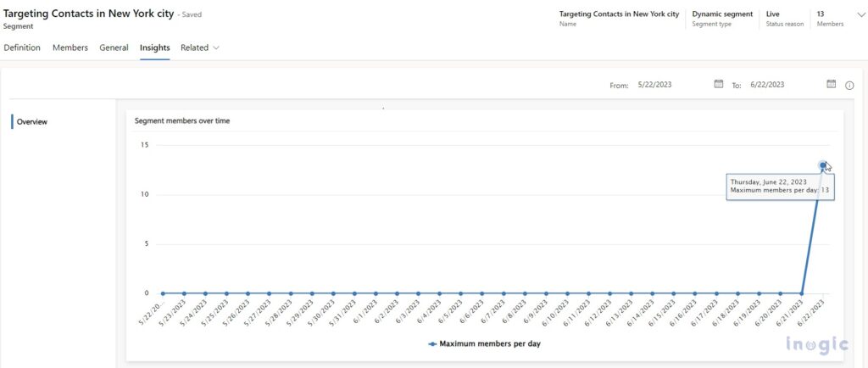Viewport: 868px width, 368px height.
Task: Select the 6/10/2023 chart data point
Action: [x=567, y=293]
